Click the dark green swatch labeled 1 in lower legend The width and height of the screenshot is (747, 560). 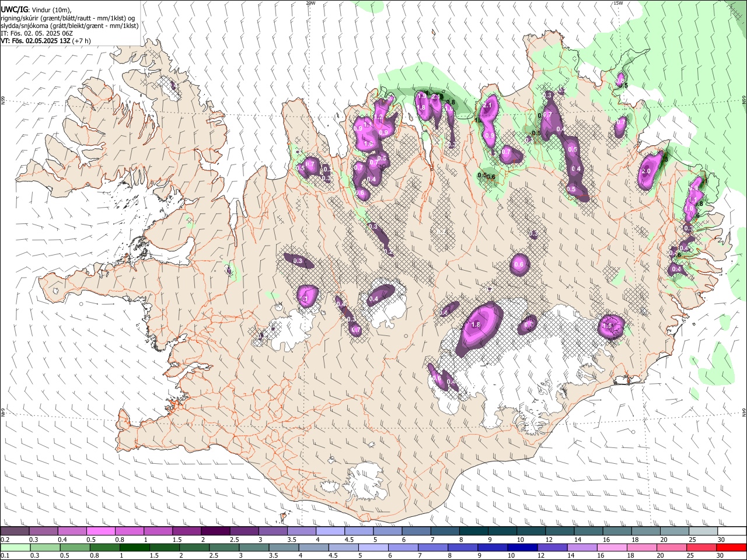[x=135, y=547]
